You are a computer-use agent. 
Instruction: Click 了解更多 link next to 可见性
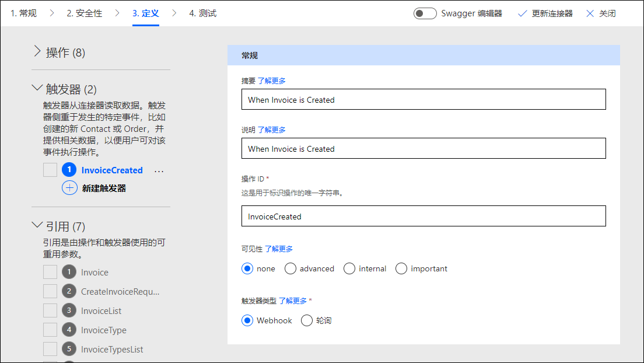click(279, 249)
